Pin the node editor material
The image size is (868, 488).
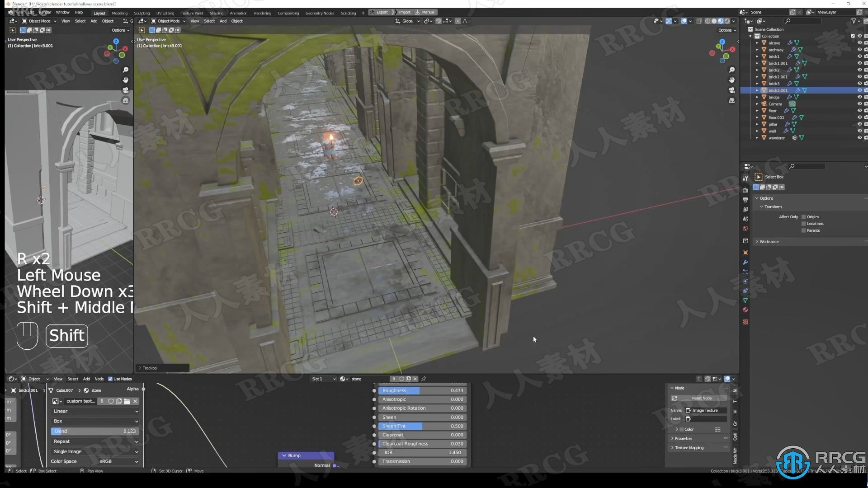point(424,379)
